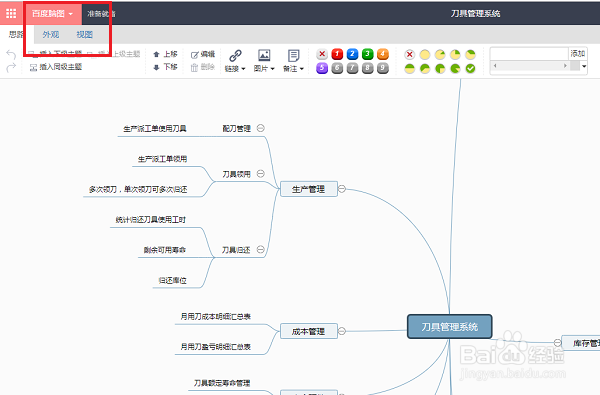Click the picture icon above 图片
The image size is (600, 395).
point(264,55)
